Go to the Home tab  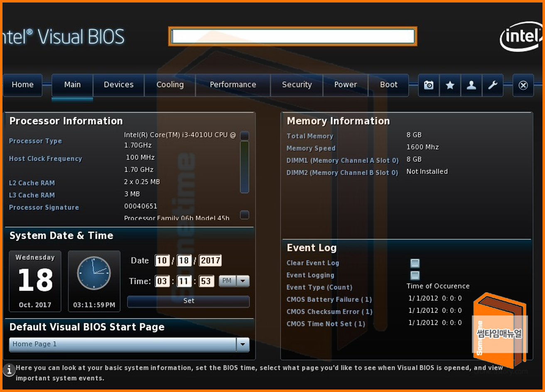(22, 85)
